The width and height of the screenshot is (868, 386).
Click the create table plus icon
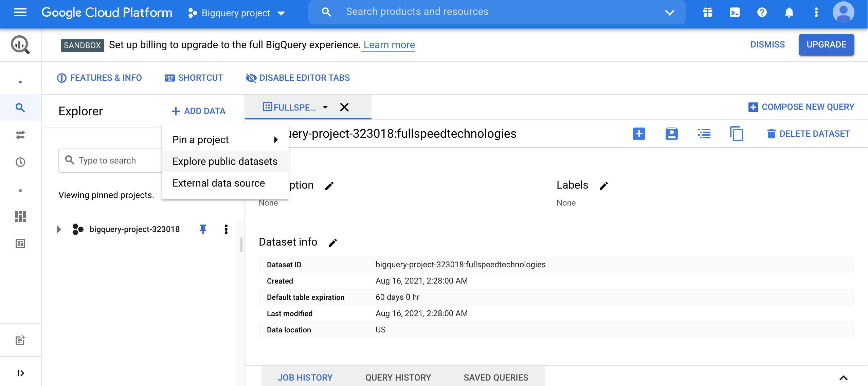tap(639, 134)
